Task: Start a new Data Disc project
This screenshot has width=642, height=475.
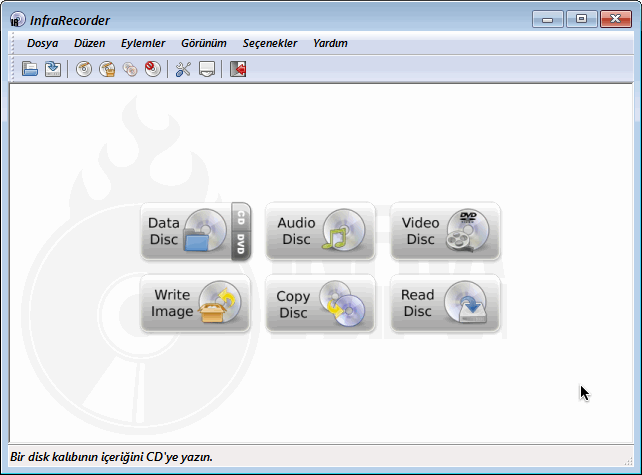Action: (x=186, y=231)
